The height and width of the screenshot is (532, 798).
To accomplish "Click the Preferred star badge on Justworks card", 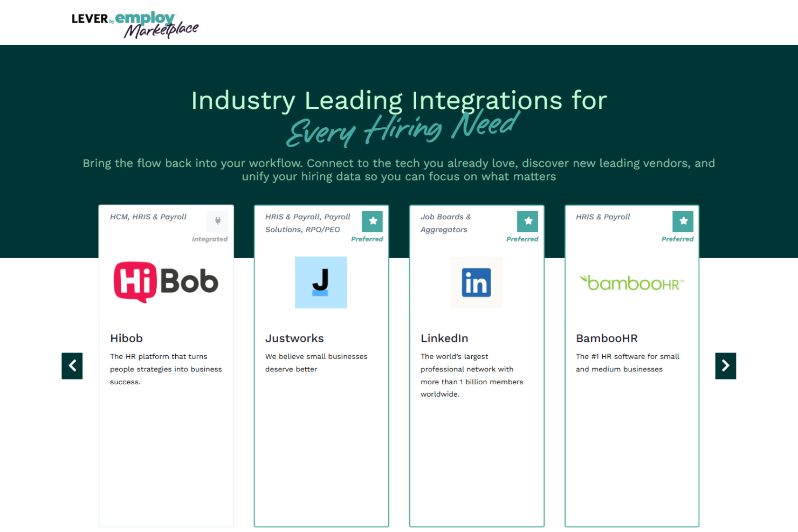I will 373,221.
